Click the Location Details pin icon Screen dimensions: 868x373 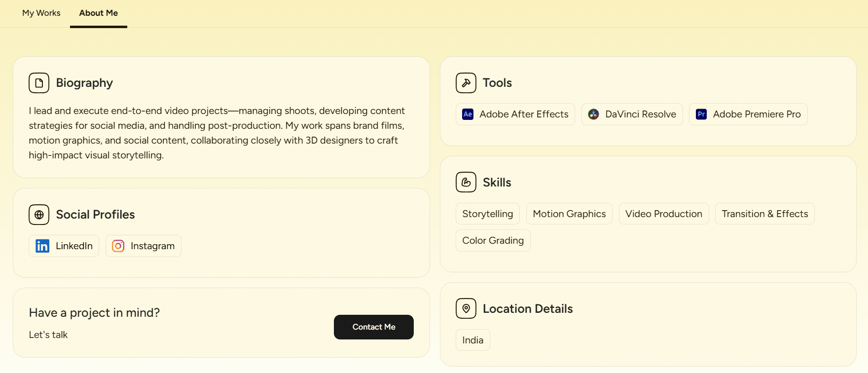pyautogui.click(x=466, y=308)
